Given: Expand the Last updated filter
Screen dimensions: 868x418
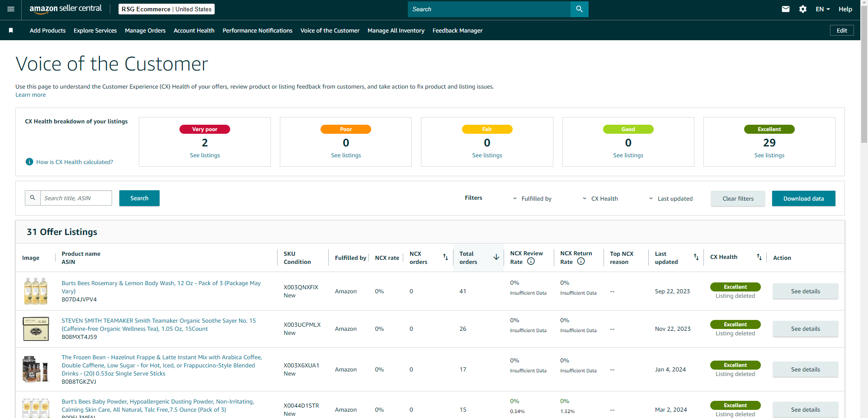Looking at the screenshot, I should [x=670, y=198].
